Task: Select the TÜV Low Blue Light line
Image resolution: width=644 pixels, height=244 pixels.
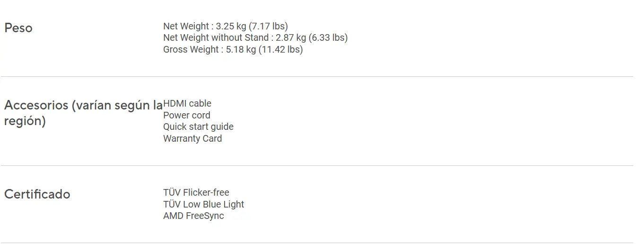Action: click(204, 204)
